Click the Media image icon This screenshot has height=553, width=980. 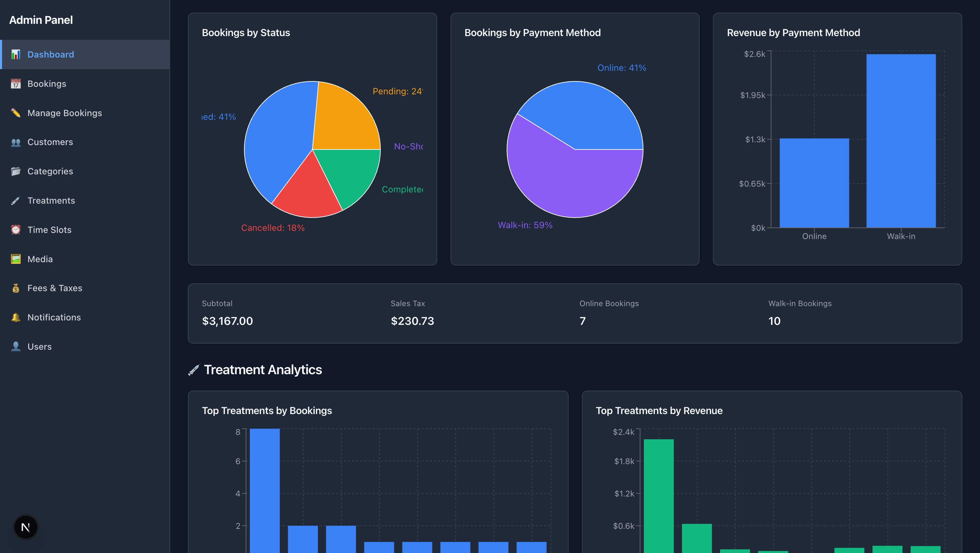coord(16,259)
